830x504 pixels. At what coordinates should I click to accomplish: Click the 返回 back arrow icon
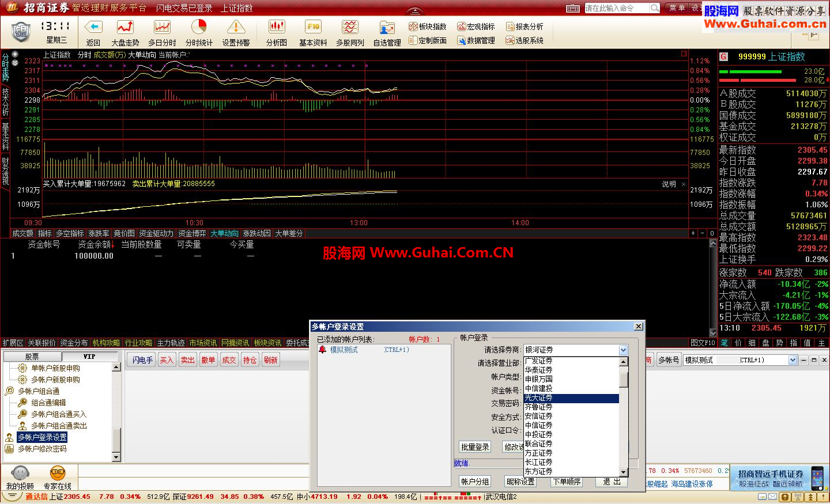(93, 27)
